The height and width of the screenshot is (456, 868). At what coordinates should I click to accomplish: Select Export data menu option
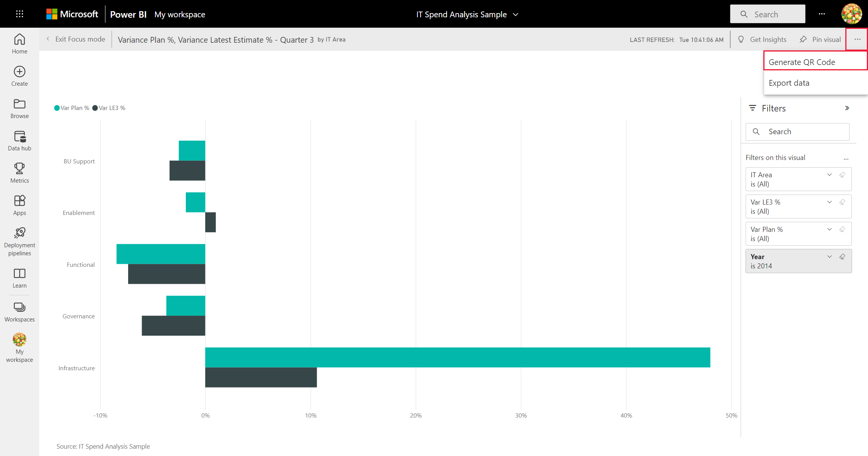pos(790,83)
